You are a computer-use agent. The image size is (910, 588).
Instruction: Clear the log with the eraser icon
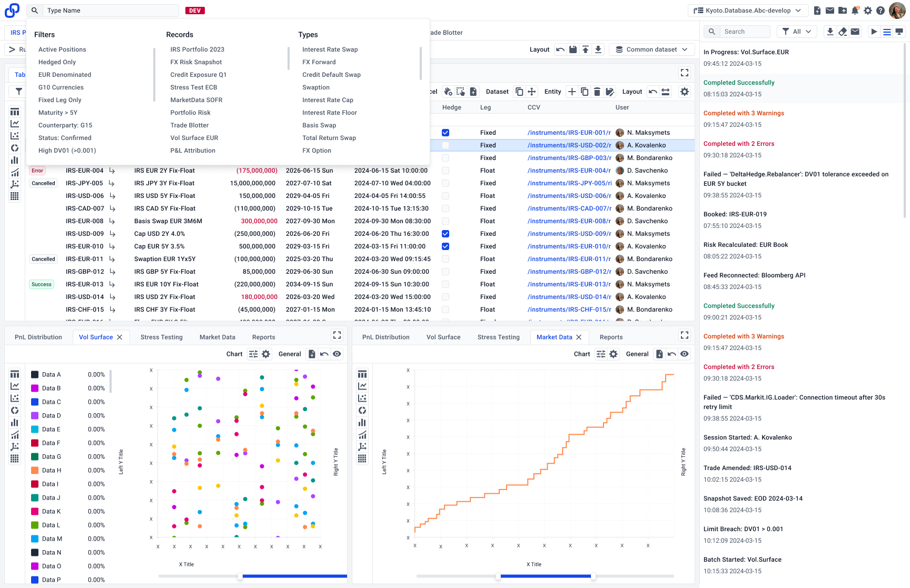843,32
